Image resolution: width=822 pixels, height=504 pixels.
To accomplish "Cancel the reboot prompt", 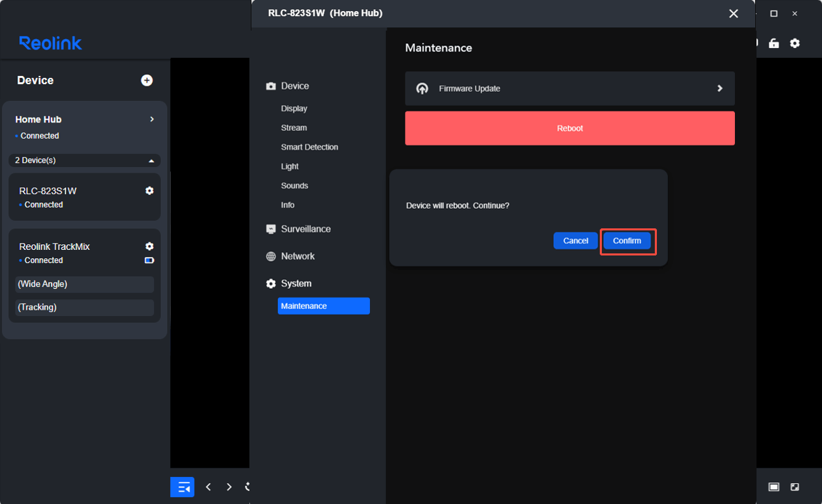I will [x=575, y=241].
